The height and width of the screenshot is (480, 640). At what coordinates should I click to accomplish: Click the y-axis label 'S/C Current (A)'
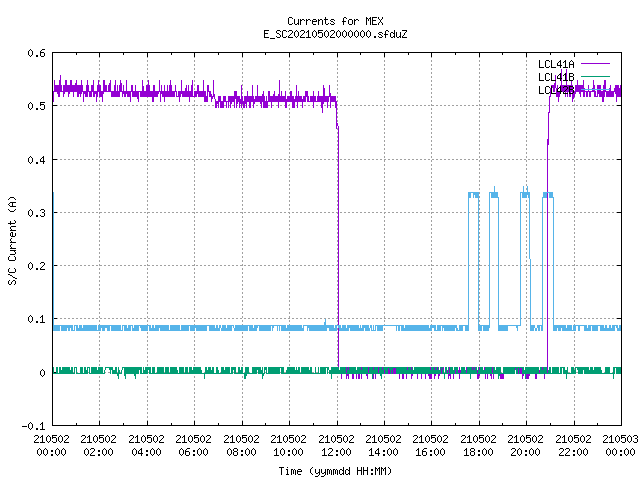[x=12, y=240]
